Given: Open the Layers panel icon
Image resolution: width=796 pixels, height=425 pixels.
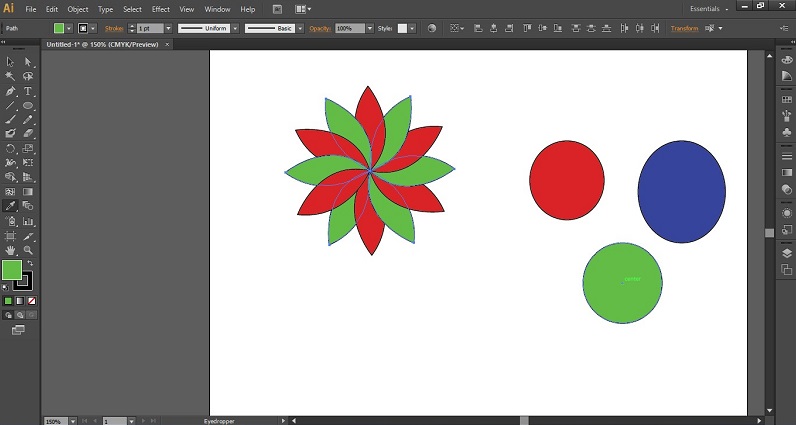Looking at the screenshot, I should (787, 253).
